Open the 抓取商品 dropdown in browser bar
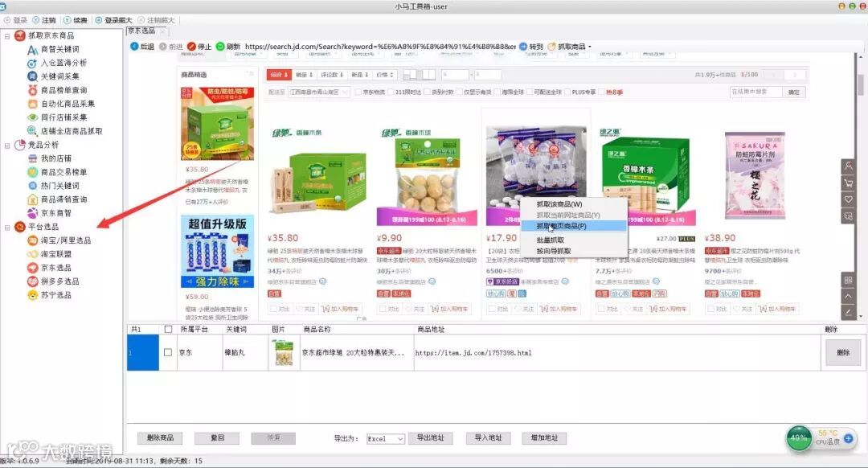This screenshot has width=868, height=468. (x=570, y=47)
